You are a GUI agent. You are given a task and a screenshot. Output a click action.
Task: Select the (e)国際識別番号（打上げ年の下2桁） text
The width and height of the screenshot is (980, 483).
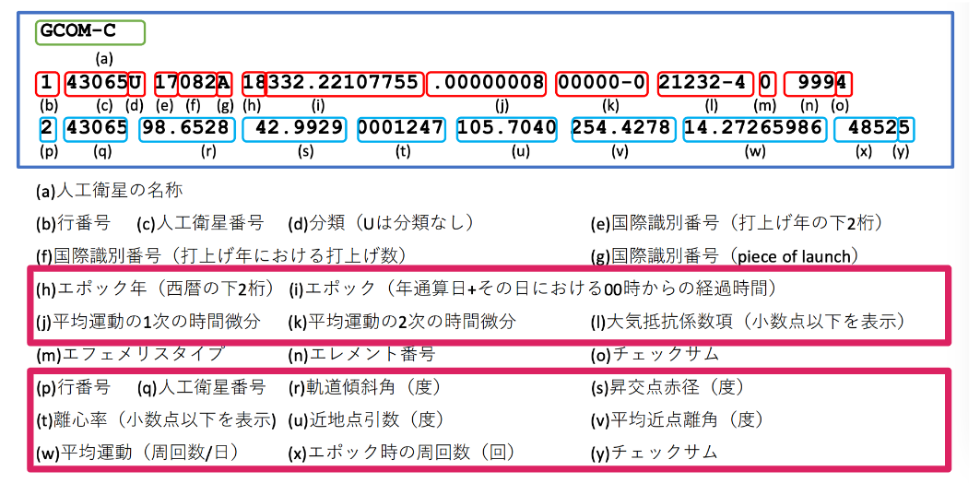(x=738, y=223)
